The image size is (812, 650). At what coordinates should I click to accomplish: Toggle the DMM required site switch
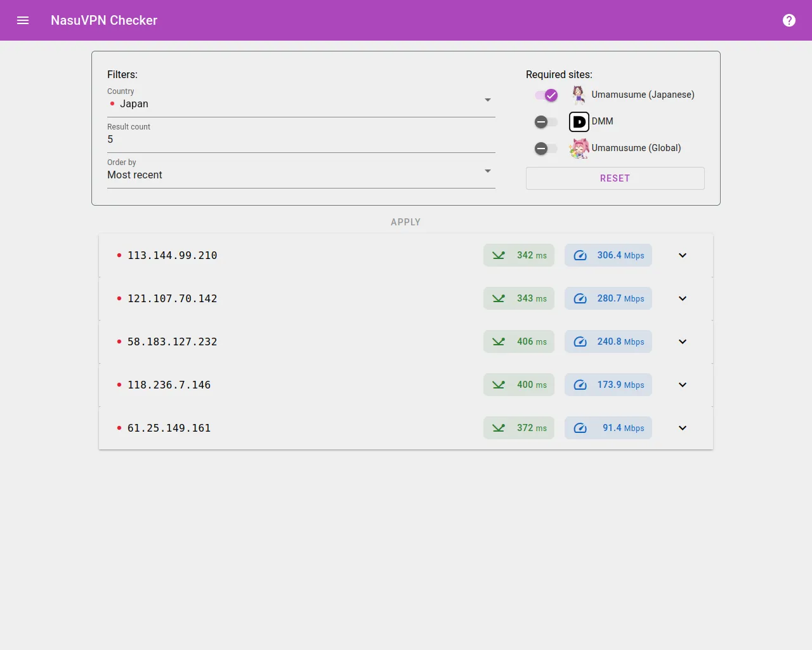click(x=546, y=122)
